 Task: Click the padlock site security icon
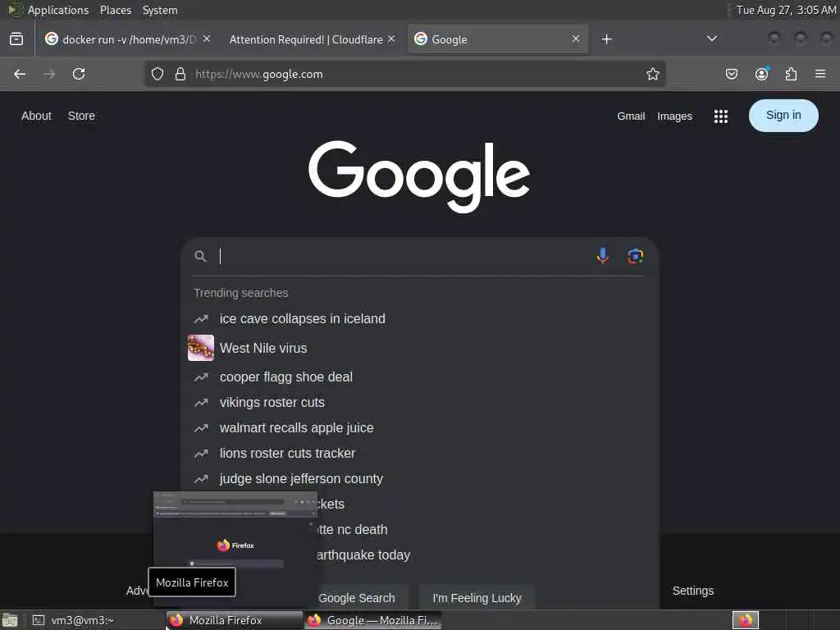pyautogui.click(x=180, y=74)
